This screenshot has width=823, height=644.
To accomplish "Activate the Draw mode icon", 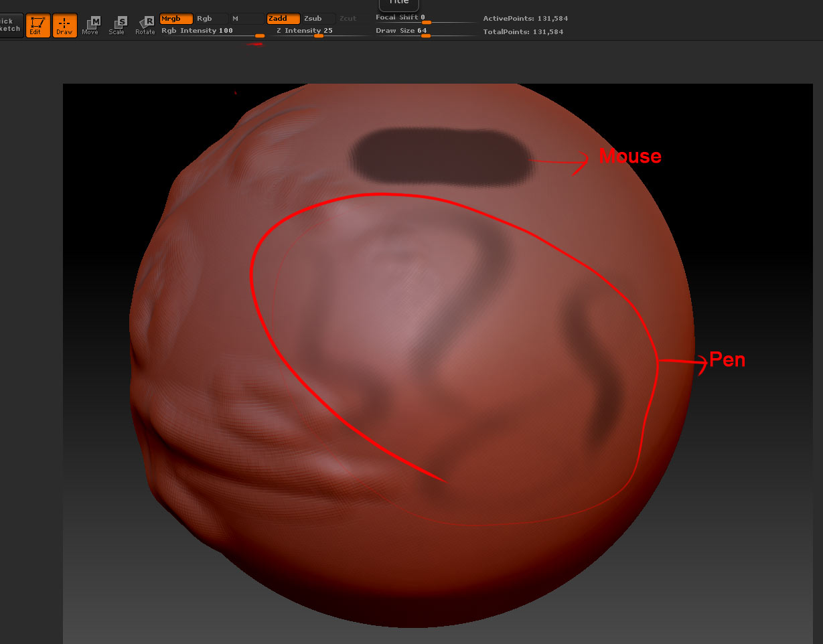I will [65, 25].
